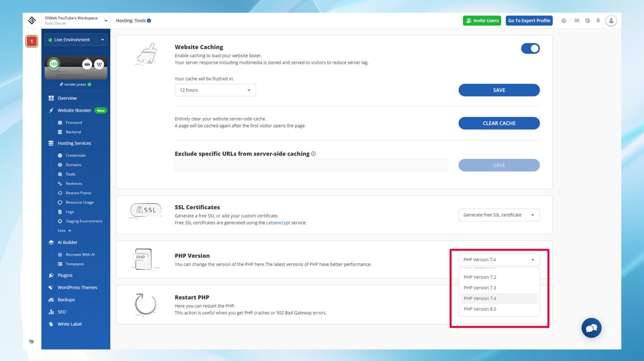Click the notifications bell icon
644x361 pixels.
pos(598,20)
